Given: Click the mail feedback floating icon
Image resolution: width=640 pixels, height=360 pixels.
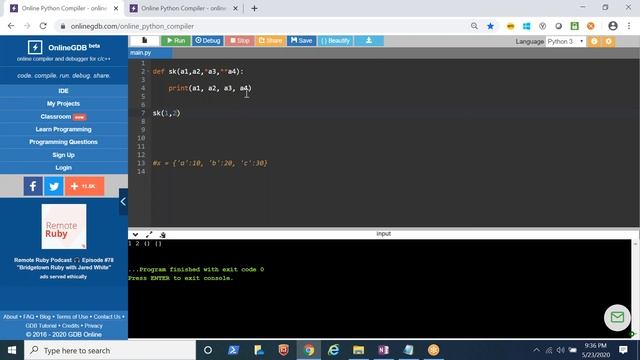Looking at the screenshot, I should coord(617,317).
